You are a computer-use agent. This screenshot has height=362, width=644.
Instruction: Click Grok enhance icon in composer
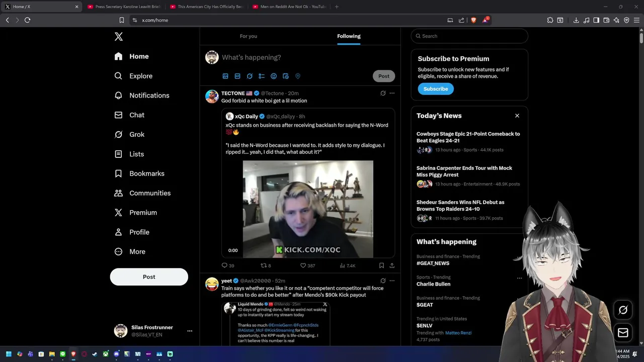(250, 76)
